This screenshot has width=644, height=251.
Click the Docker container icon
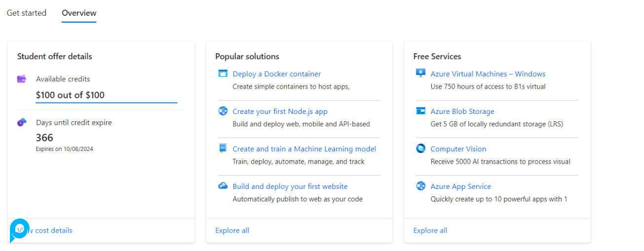(223, 74)
